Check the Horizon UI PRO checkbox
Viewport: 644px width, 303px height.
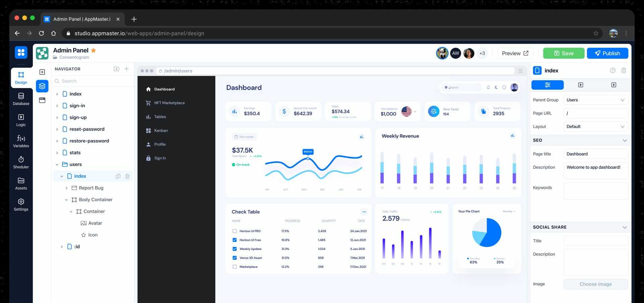[x=234, y=231]
